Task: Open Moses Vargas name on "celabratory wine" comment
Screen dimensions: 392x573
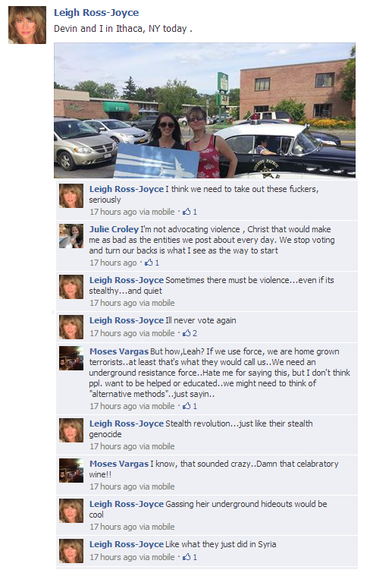Action: click(x=119, y=464)
